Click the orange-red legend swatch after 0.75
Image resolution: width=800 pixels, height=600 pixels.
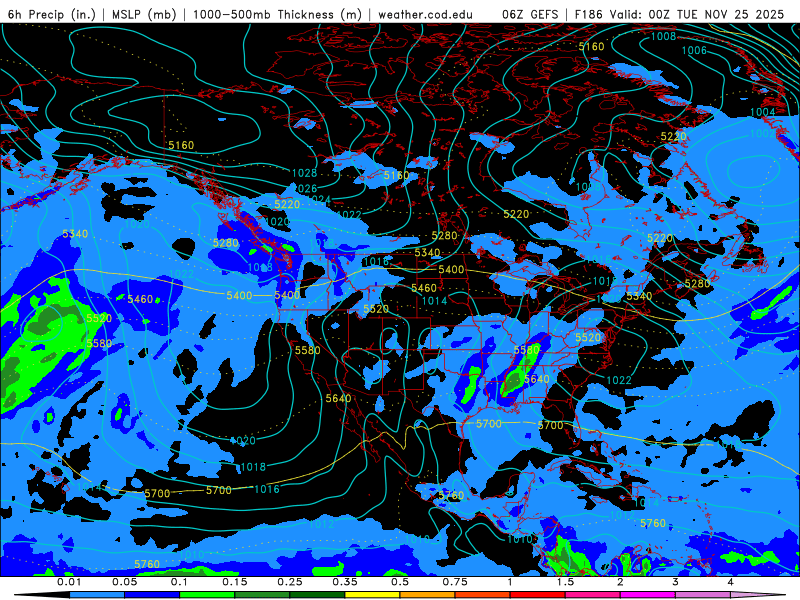(x=483, y=595)
